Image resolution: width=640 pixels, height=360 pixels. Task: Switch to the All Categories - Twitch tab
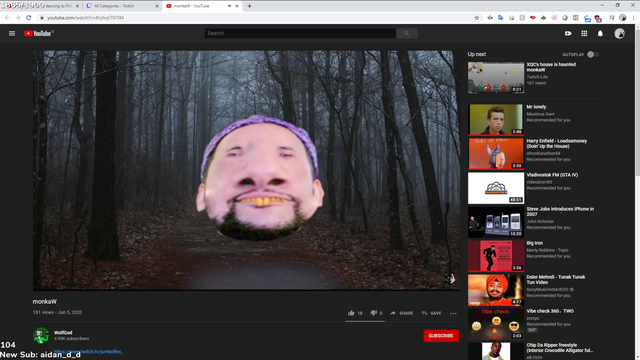(123, 6)
